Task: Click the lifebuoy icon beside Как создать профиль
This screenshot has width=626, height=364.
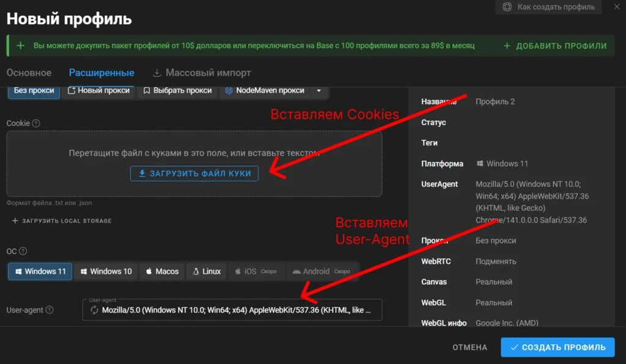Action: (507, 7)
